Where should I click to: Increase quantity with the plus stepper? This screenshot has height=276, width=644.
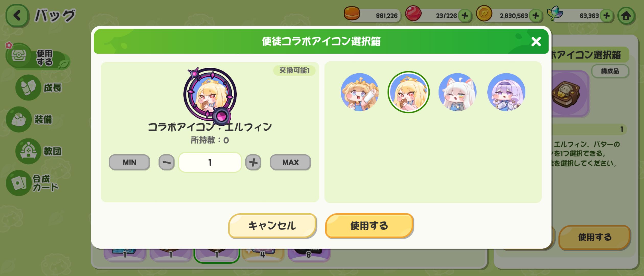coord(253,162)
